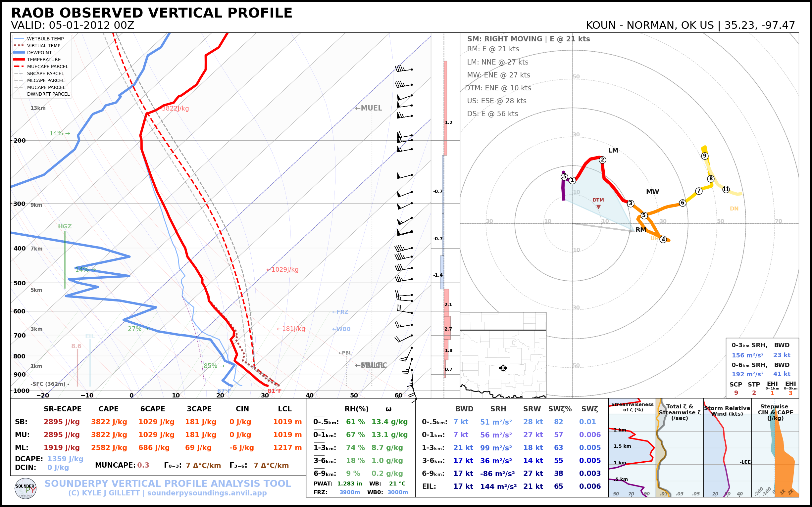This screenshot has height=507, width=812.
Task: Click the RM storm motion label
Action: [x=640, y=230]
